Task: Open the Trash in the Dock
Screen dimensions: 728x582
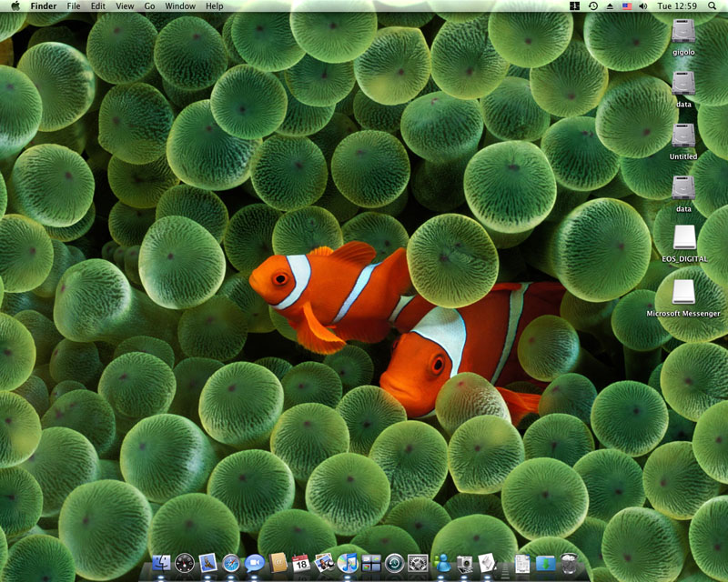Action: (x=569, y=563)
